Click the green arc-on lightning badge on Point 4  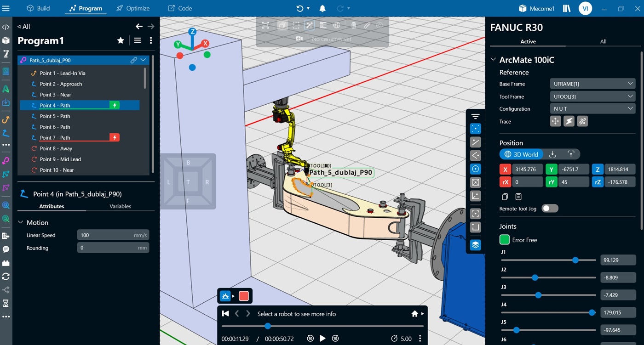[115, 105]
